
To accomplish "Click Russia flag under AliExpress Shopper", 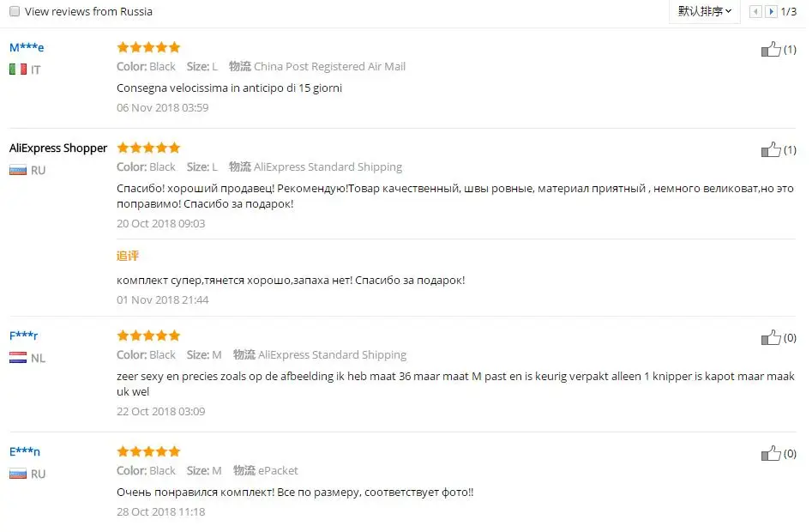I will pos(17,170).
